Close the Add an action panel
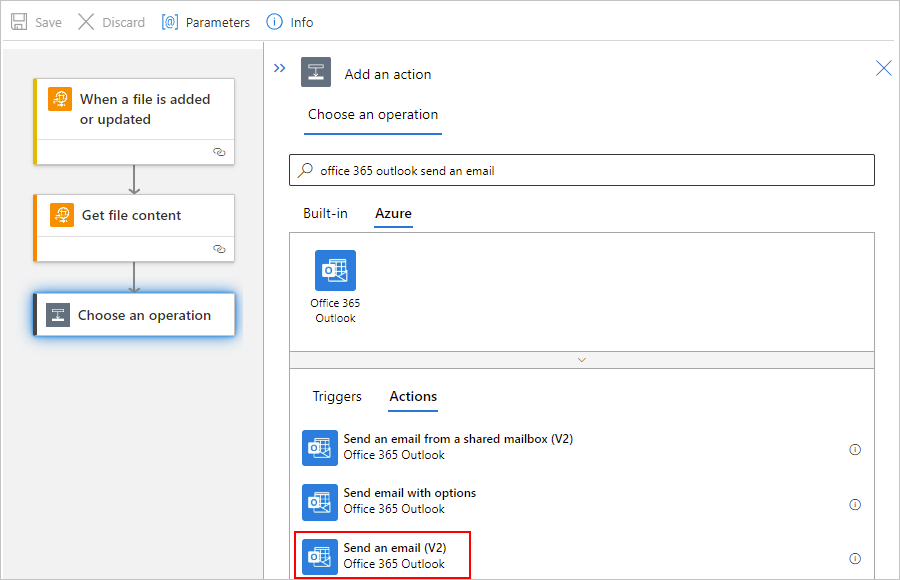 [x=883, y=68]
